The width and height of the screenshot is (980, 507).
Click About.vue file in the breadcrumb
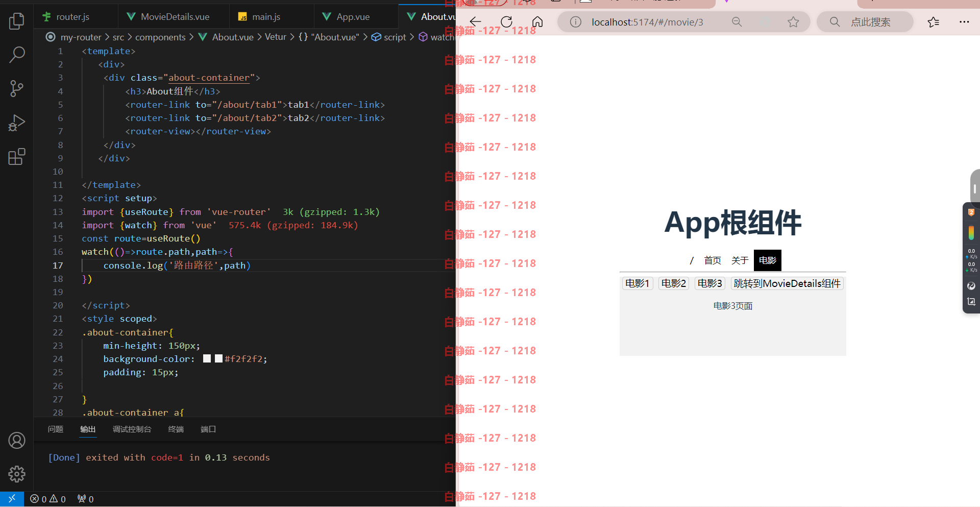pyautogui.click(x=232, y=37)
